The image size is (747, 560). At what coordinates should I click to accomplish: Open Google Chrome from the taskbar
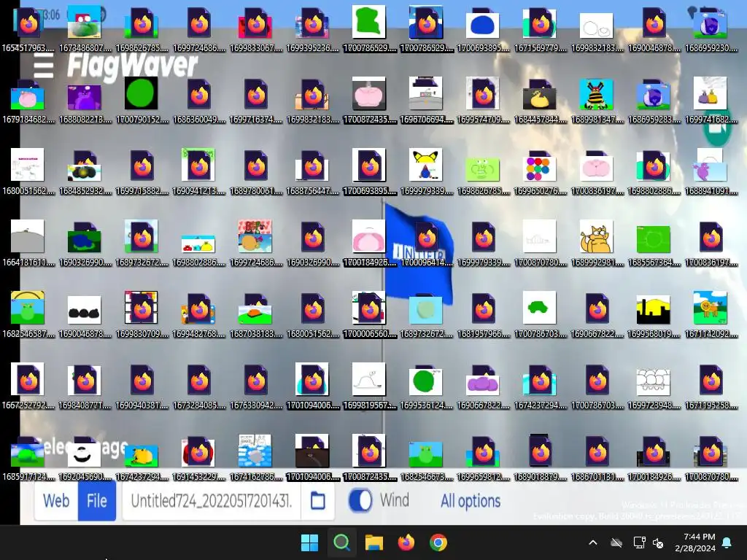pyautogui.click(x=438, y=542)
